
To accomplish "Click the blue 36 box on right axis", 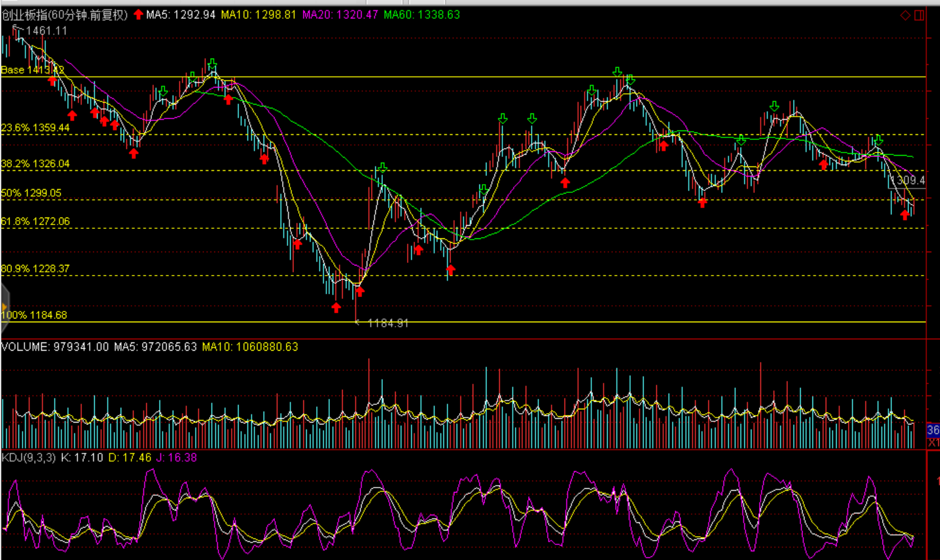I will [x=933, y=430].
